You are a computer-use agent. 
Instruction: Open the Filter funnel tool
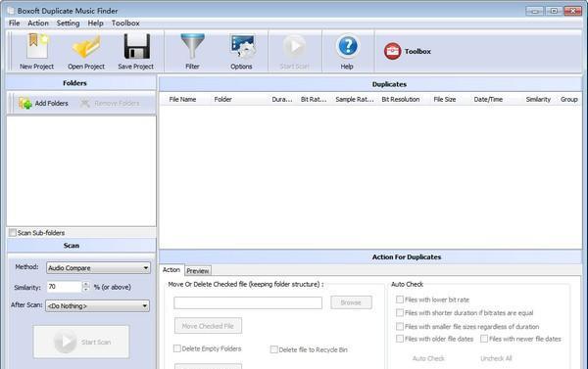192,46
